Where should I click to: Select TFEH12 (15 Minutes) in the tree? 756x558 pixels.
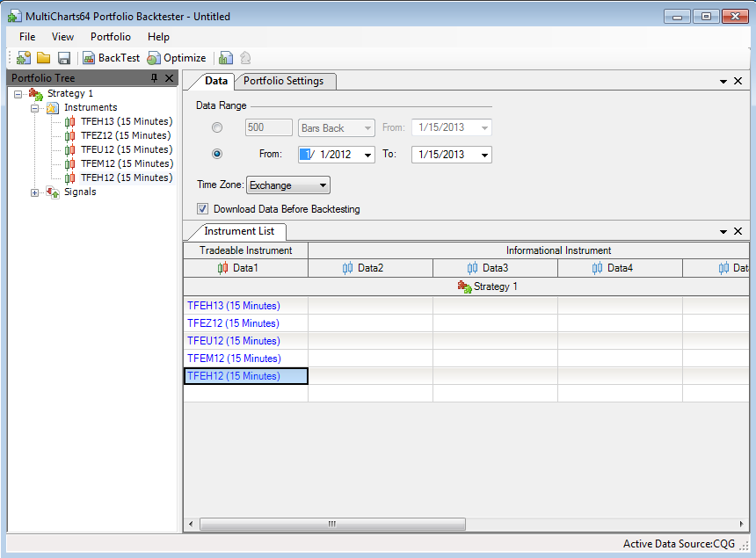pyautogui.click(x=127, y=178)
